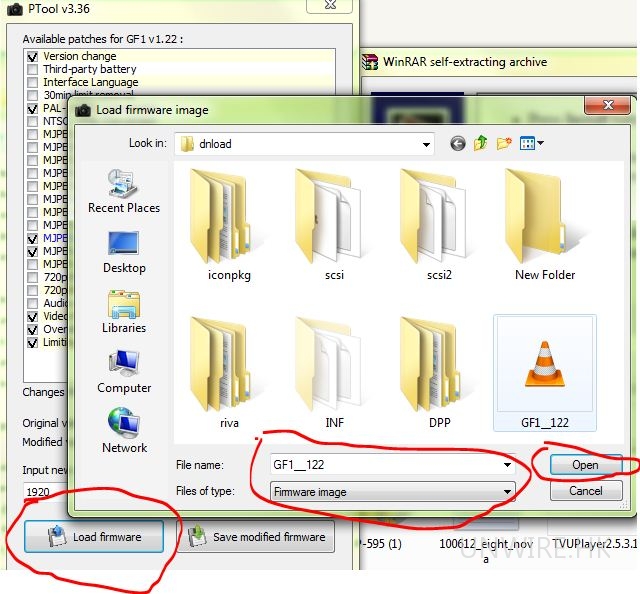640x594 pixels.
Task: Toggle the Over patch checkbox
Action: click(x=32, y=329)
